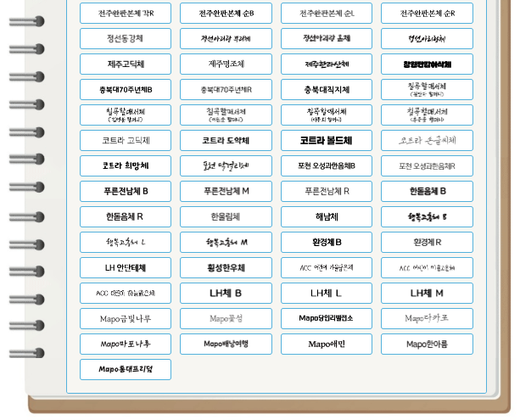
Task: Choose the Mapo다카포 font button
Action: point(427,318)
